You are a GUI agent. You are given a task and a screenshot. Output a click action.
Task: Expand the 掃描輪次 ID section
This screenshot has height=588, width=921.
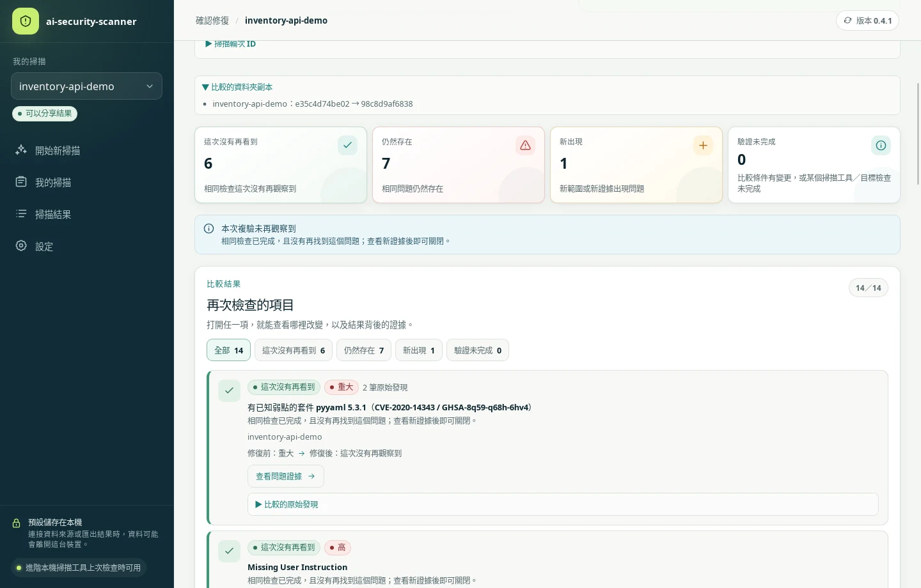pyautogui.click(x=230, y=43)
